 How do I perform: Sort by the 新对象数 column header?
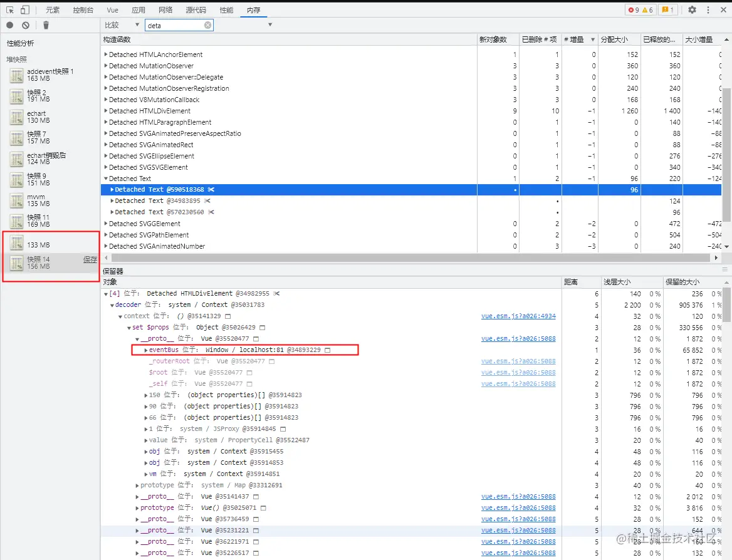(498, 39)
